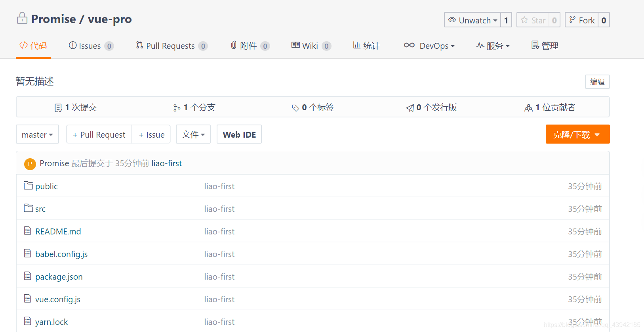644x332 pixels.
Task: Open the Wiki tab
Action: coord(311,46)
